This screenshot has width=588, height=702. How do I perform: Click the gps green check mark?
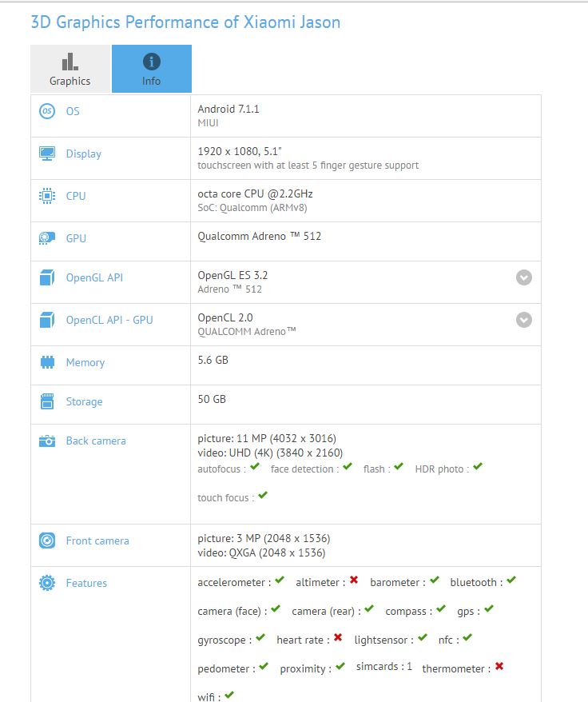pos(489,608)
